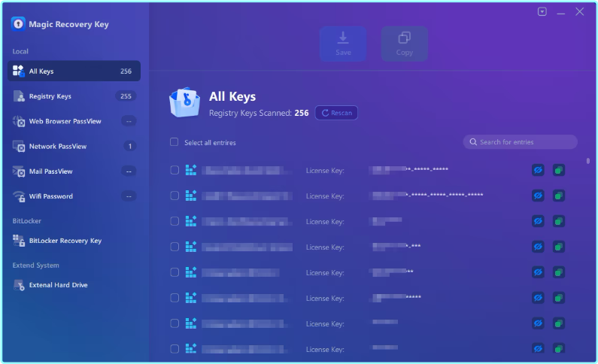Open Web Browser PassView section

click(x=74, y=121)
